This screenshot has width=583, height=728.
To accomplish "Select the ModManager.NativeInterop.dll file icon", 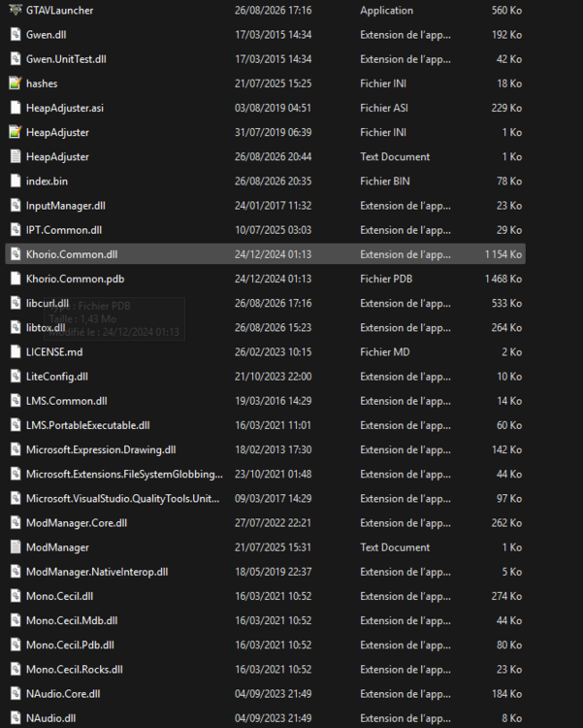I will [16, 572].
